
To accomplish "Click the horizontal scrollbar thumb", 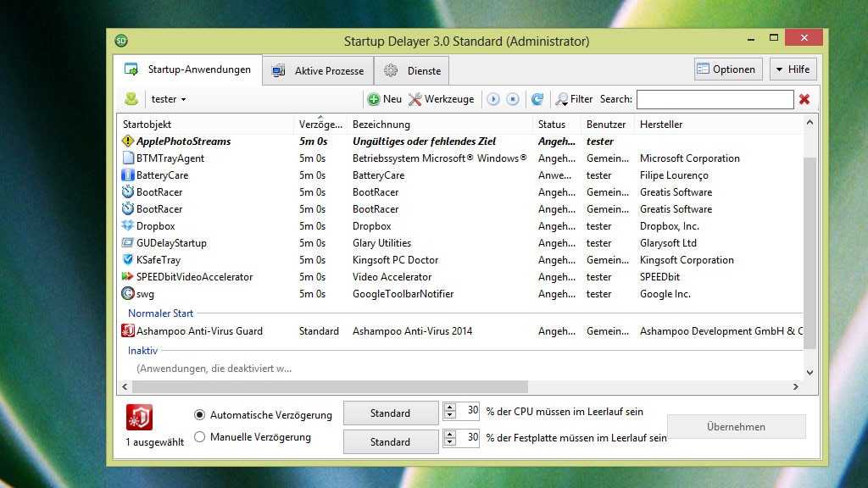I will pos(330,386).
